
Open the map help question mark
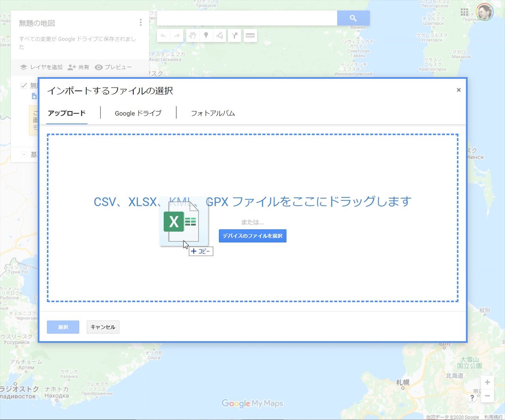tap(472, 398)
